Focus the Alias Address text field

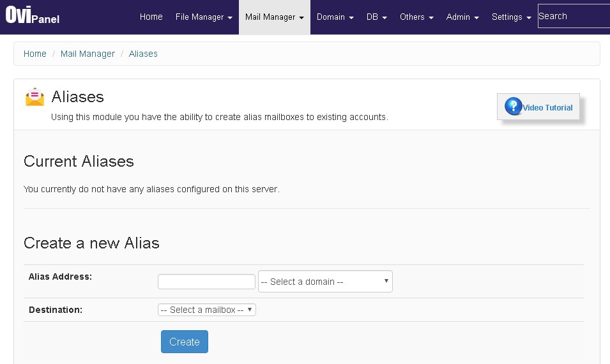point(206,282)
